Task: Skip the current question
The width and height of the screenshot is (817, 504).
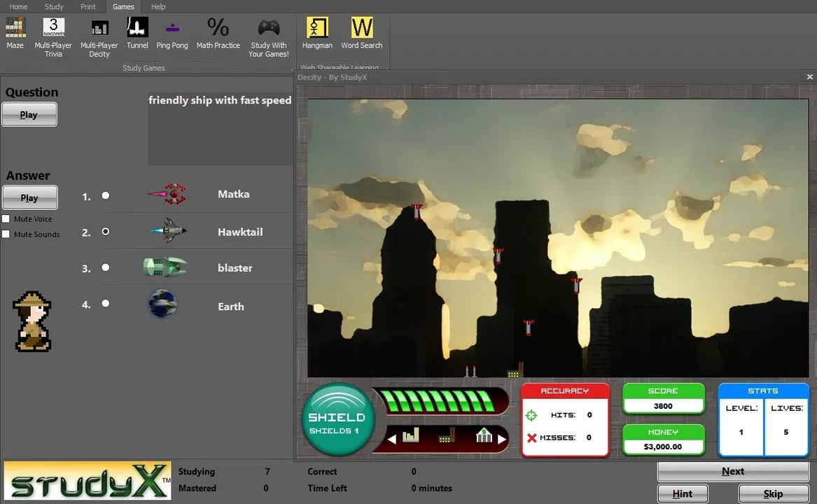Action: pyautogui.click(x=773, y=493)
